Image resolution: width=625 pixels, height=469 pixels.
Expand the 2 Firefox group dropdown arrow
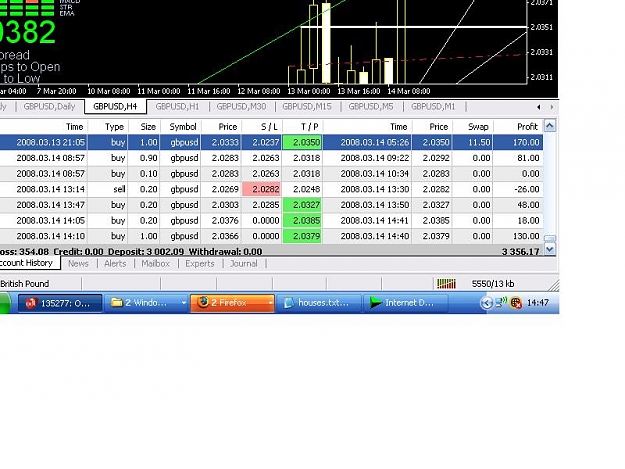(x=270, y=303)
